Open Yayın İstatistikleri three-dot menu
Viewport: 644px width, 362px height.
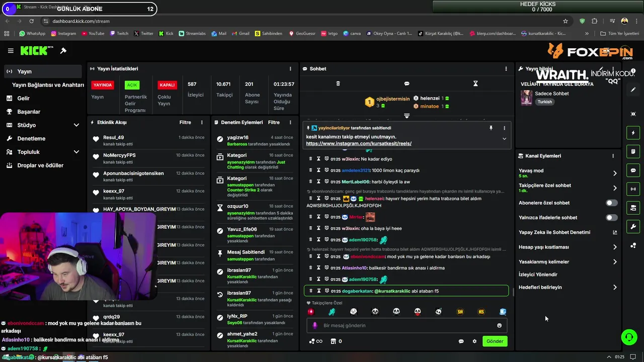290,69
